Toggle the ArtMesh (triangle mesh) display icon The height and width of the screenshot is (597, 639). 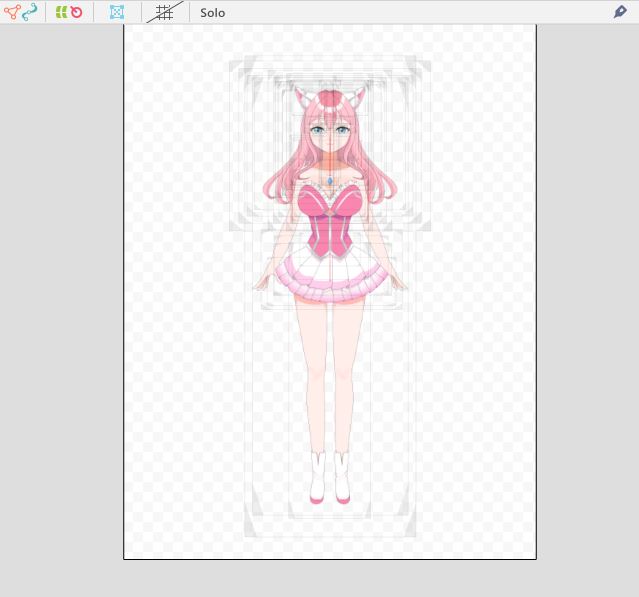pyautogui.click(x=12, y=12)
